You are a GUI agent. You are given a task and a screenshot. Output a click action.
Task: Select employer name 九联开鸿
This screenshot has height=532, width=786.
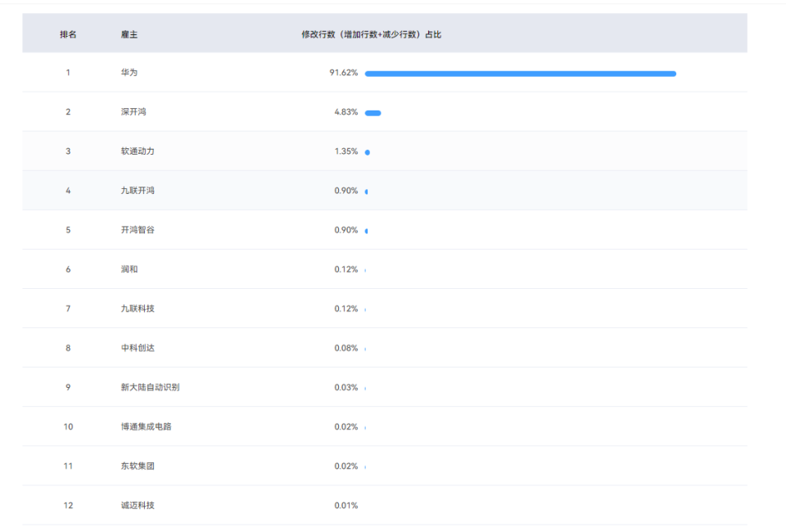(138, 191)
